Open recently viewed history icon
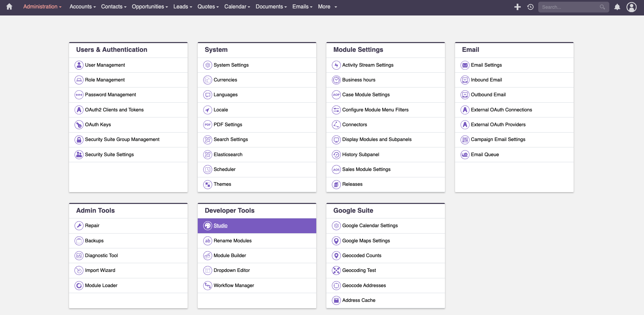The image size is (644, 315). [530, 7]
